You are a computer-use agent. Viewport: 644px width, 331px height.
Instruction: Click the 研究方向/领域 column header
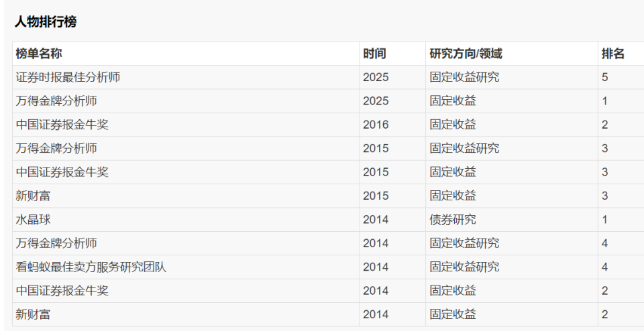[466, 54]
